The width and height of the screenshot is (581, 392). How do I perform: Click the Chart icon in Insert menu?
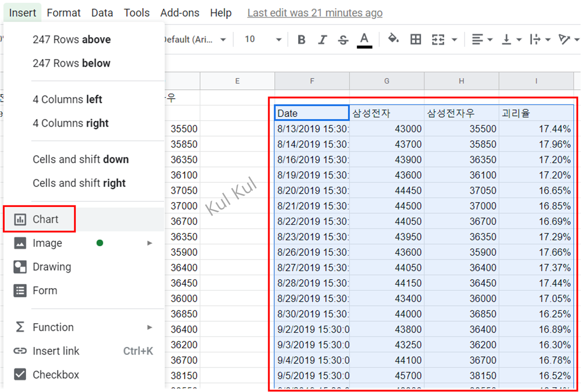(x=20, y=219)
